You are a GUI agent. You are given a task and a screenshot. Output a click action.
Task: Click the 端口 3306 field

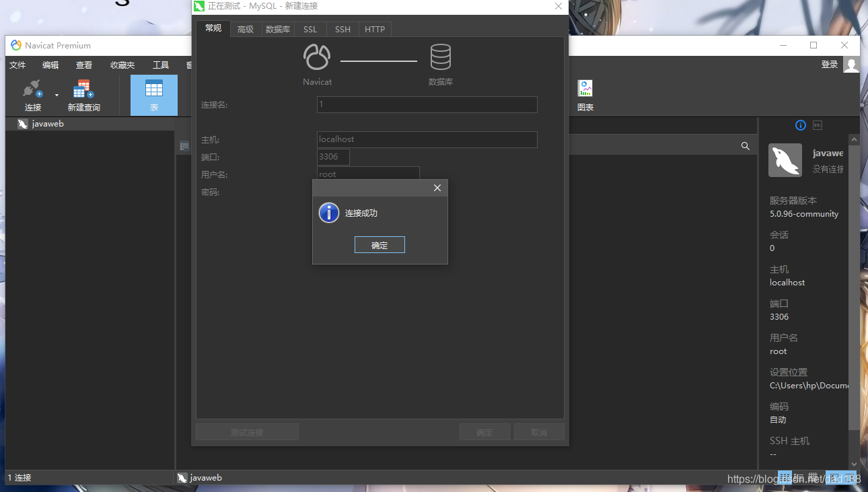[333, 157]
